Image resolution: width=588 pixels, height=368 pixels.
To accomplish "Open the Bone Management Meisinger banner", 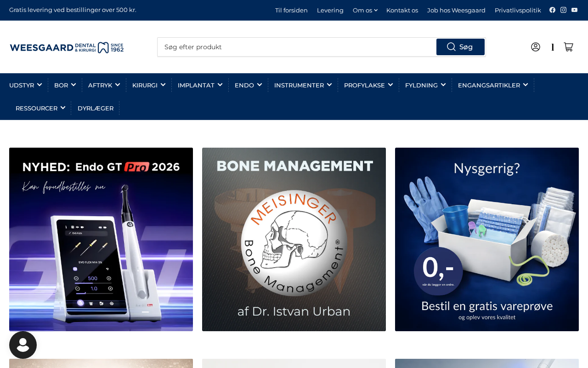I will pyautogui.click(x=294, y=239).
